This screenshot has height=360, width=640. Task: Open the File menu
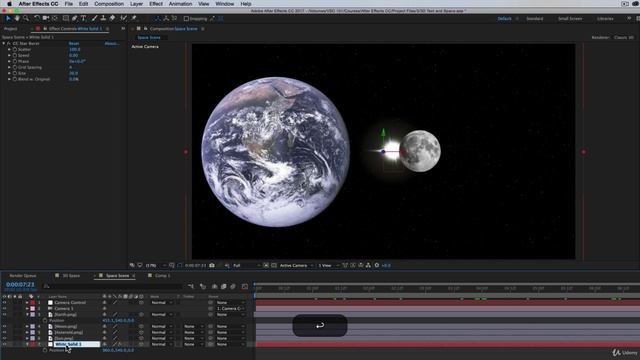coord(69,4)
